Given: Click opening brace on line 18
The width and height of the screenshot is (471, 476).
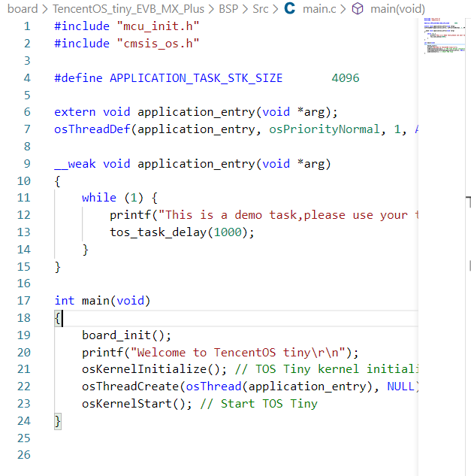Looking at the screenshot, I should [x=57, y=318].
